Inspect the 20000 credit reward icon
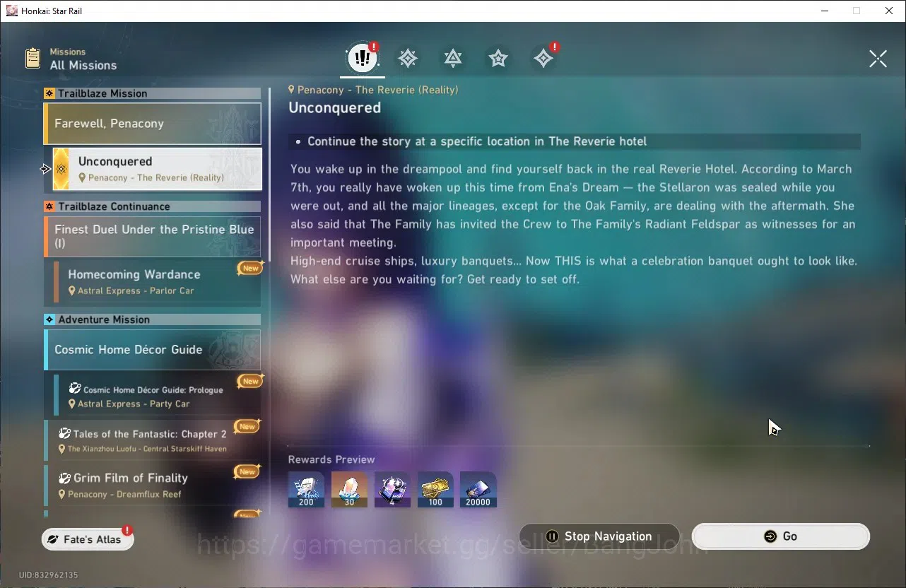The image size is (906, 588). pyautogui.click(x=478, y=490)
